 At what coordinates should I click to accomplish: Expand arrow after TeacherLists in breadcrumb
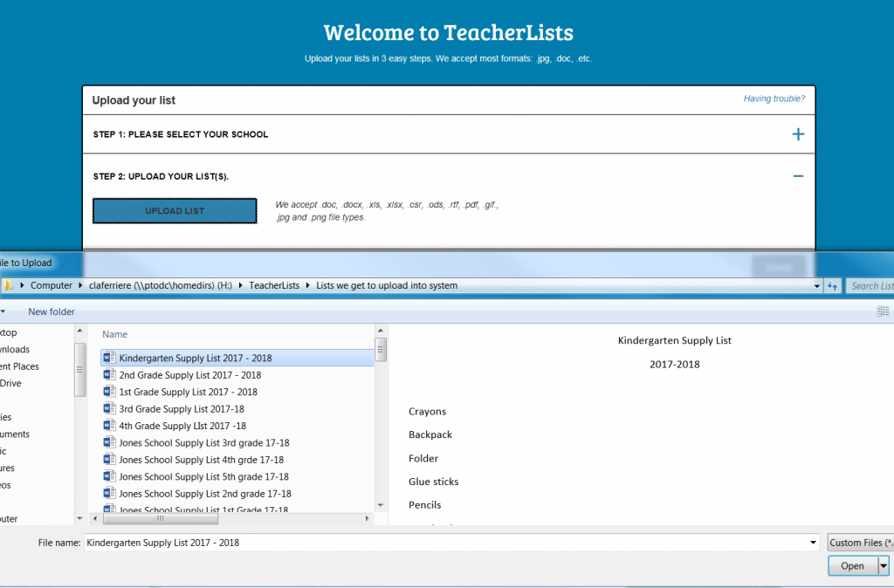point(308,285)
